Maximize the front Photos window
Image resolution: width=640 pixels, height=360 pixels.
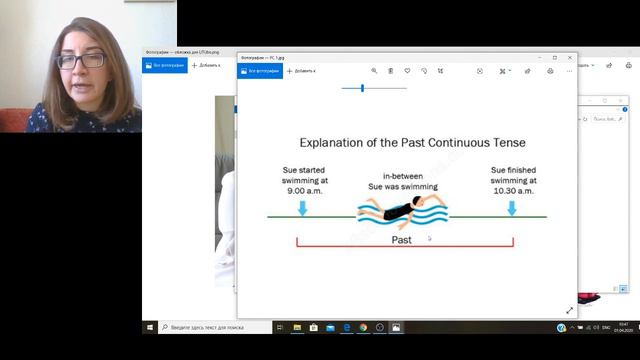pos(555,58)
